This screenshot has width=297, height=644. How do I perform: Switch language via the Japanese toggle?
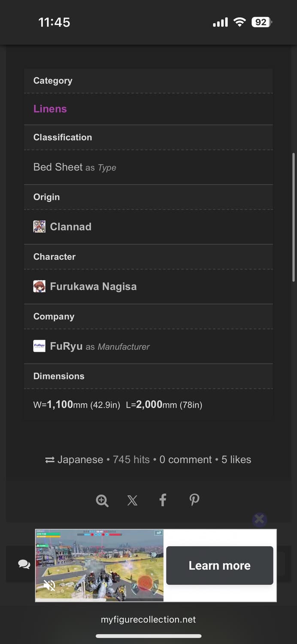[74, 460]
